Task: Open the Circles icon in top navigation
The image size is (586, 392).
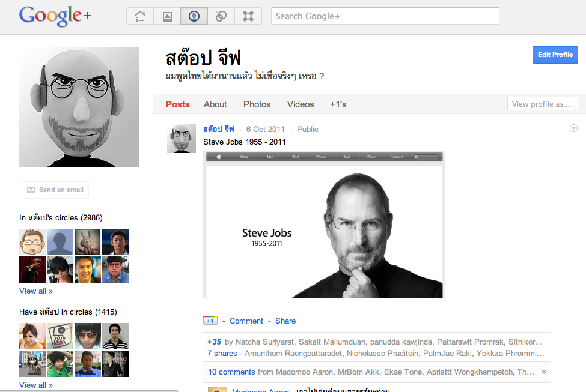Action: point(221,16)
